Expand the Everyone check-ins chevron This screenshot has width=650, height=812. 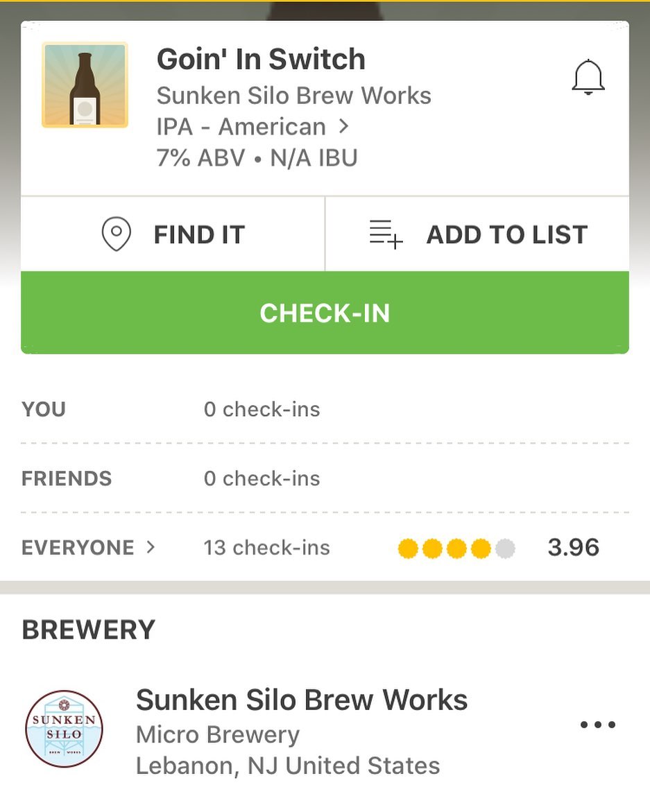pos(151,547)
